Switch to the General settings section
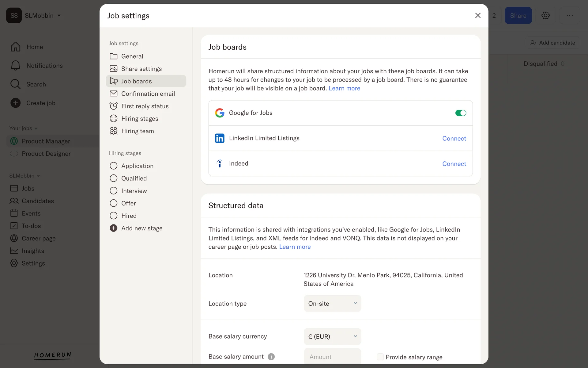 click(x=132, y=56)
